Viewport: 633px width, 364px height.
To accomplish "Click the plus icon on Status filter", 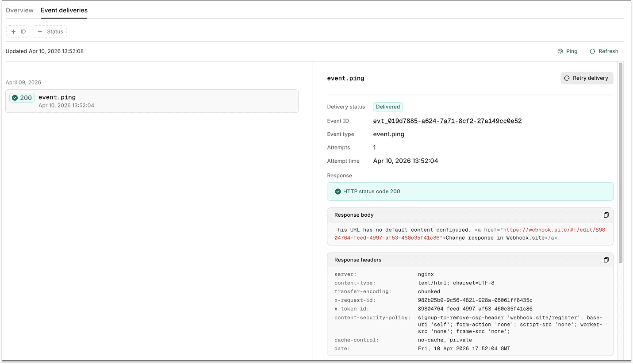I will coord(40,32).
